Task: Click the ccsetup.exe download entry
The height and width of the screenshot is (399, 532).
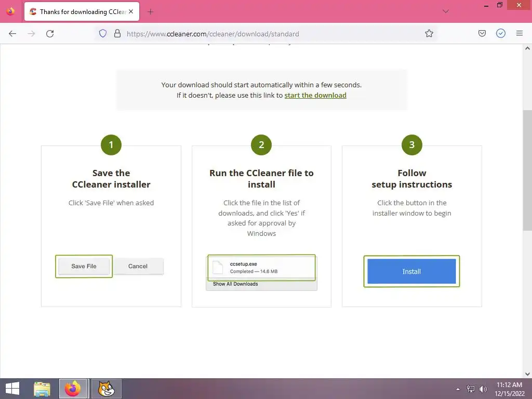Action: tap(261, 268)
